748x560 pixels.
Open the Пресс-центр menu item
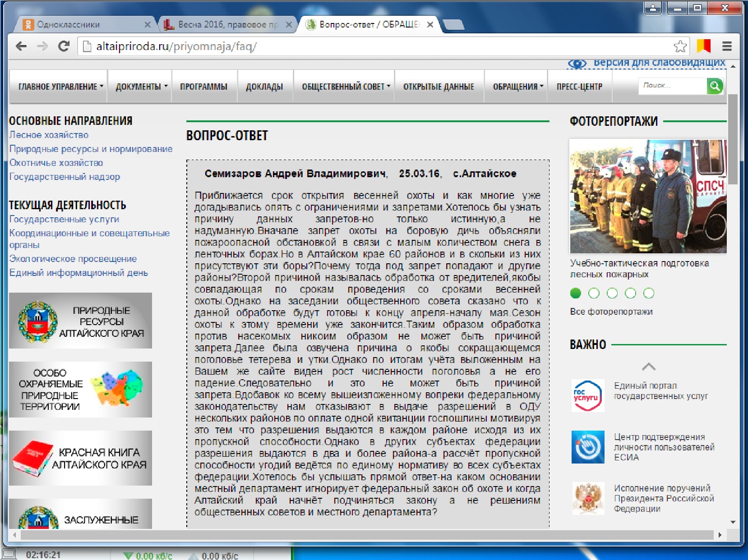[x=579, y=87]
